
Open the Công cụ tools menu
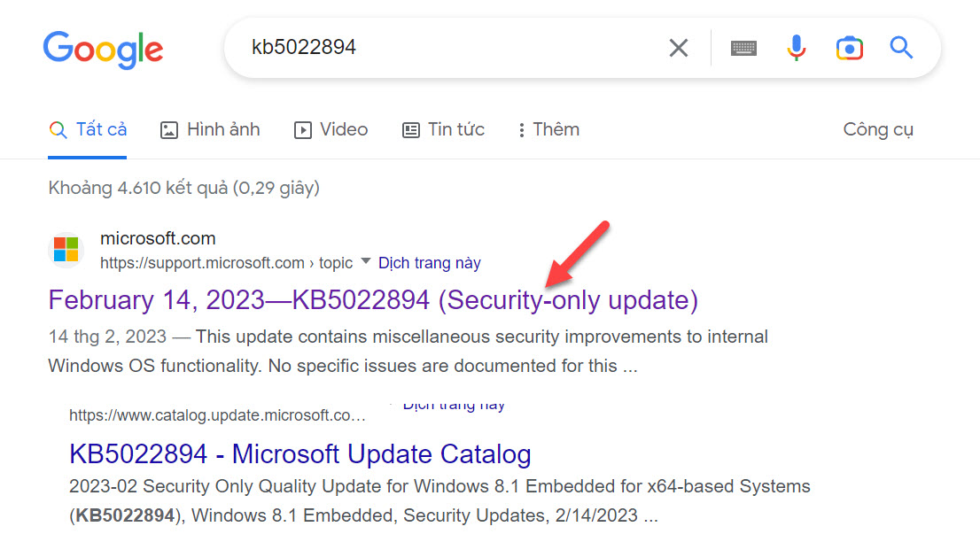tap(877, 129)
